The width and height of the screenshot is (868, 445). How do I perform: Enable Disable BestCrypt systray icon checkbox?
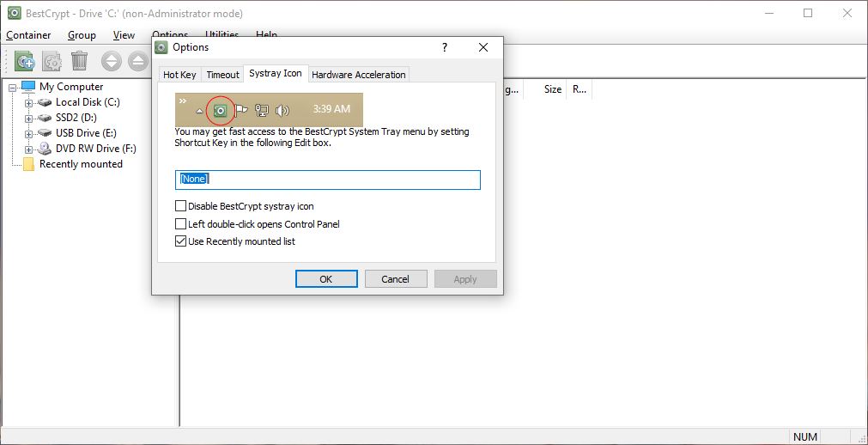coord(181,206)
